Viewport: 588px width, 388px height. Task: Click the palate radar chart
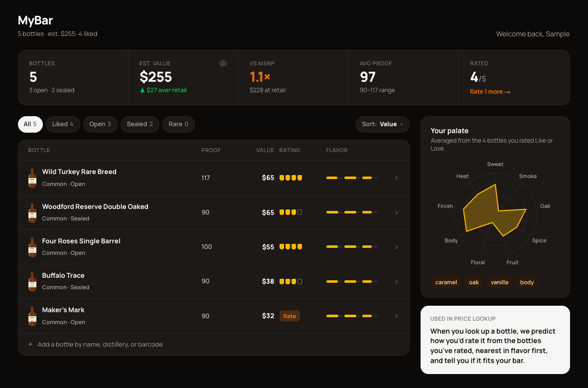[495, 214]
